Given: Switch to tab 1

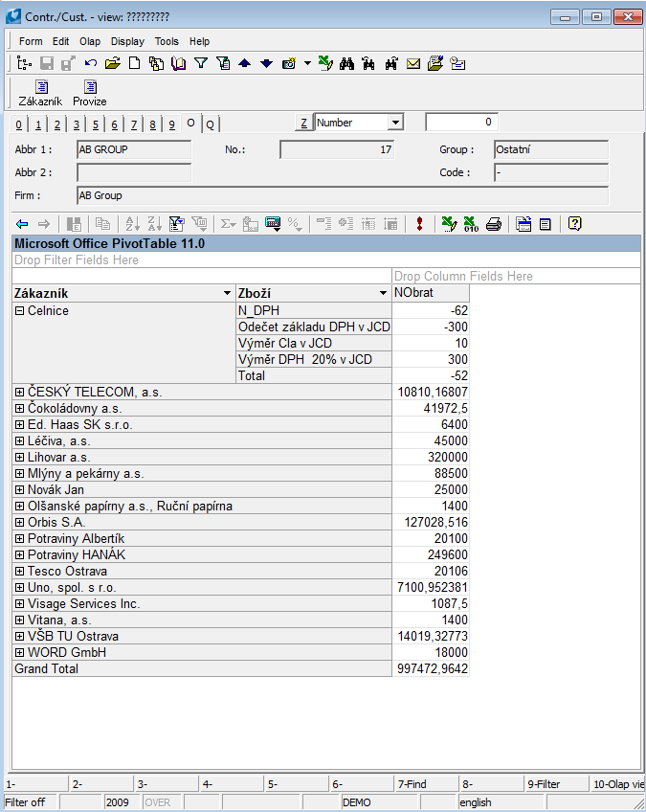Looking at the screenshot, I should [x=37, y=124].
